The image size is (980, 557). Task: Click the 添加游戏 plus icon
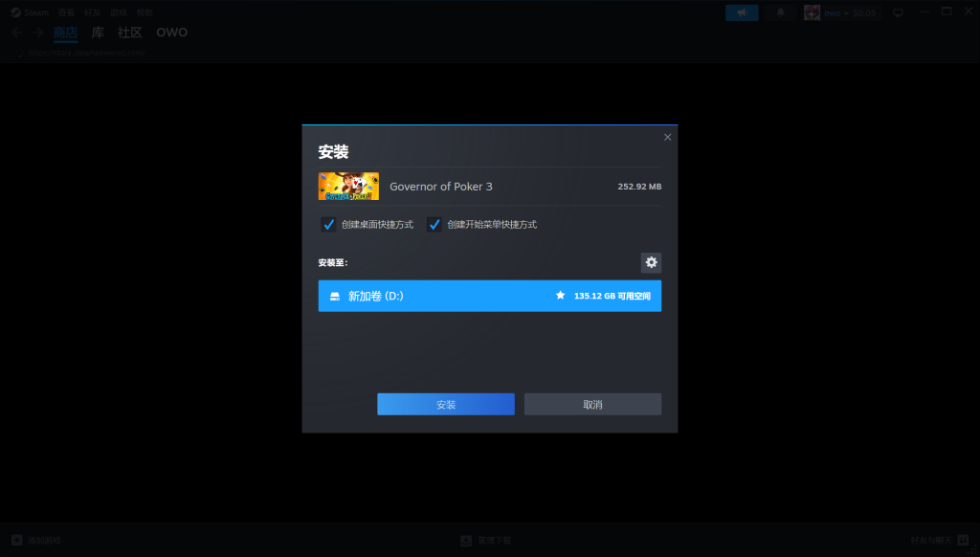point(17,540)
